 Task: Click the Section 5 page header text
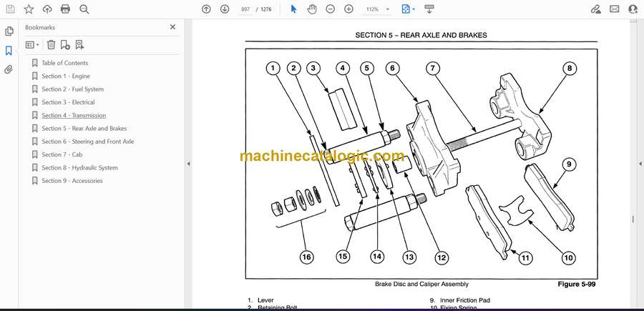[421, 35]
